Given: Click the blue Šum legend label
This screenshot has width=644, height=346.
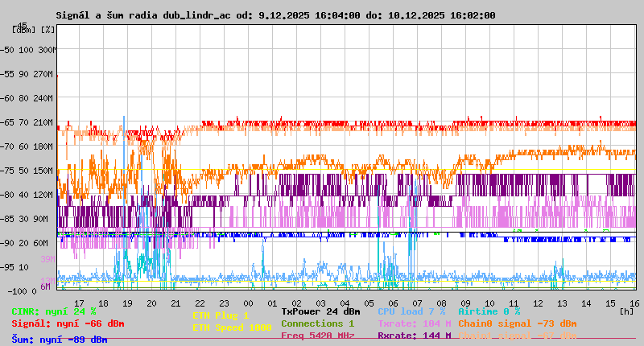Looking at the screenshot, I should point(59,340).
